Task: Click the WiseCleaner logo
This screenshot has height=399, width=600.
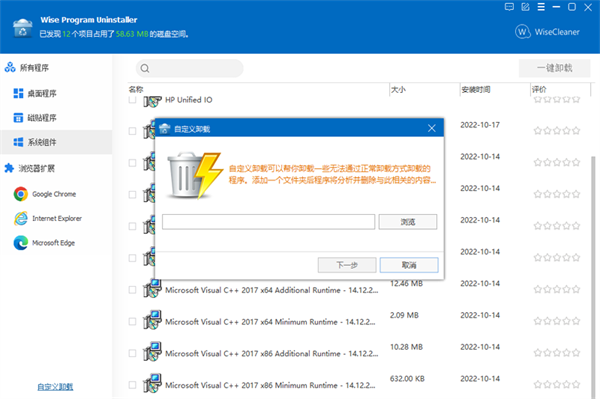Action: pos(547,32)
